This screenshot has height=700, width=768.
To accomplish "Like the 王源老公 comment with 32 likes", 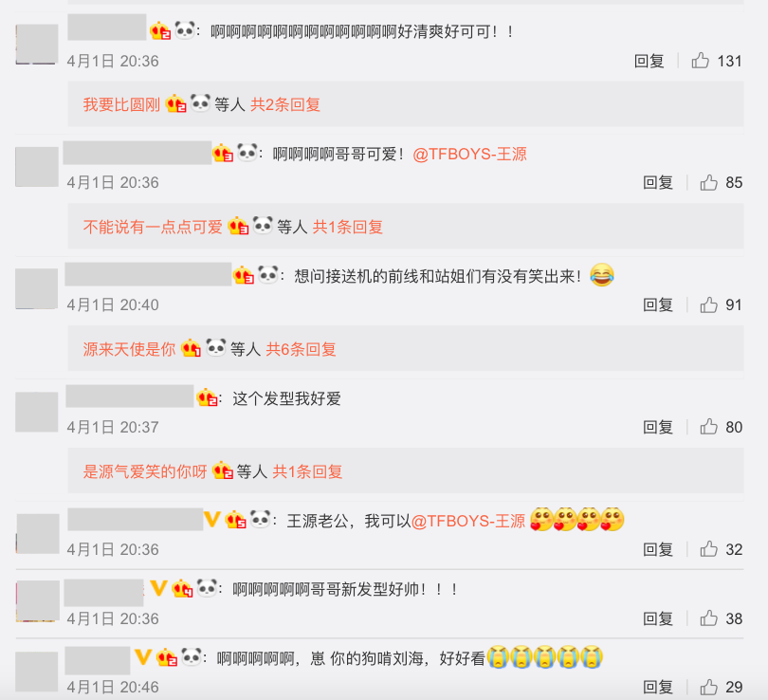I will pyautogui.click(x=708, y=549).
